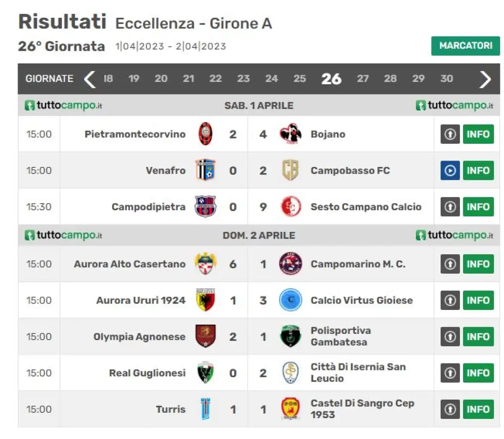This screenshot has width=504, height=439.
Task: Click the Campobasso FC team logo
Action: click(x=291, y=170)
